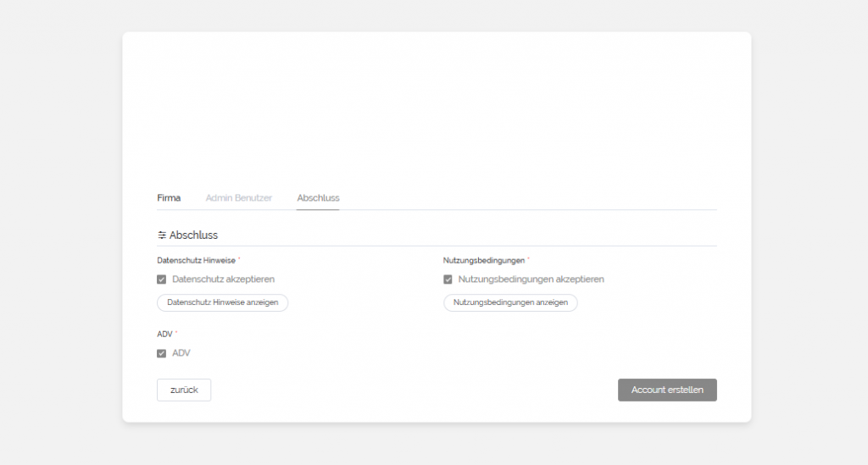Click the ADV text beside its checkbox
Viewport: 868px width, 465px height.
coord(181,353)
